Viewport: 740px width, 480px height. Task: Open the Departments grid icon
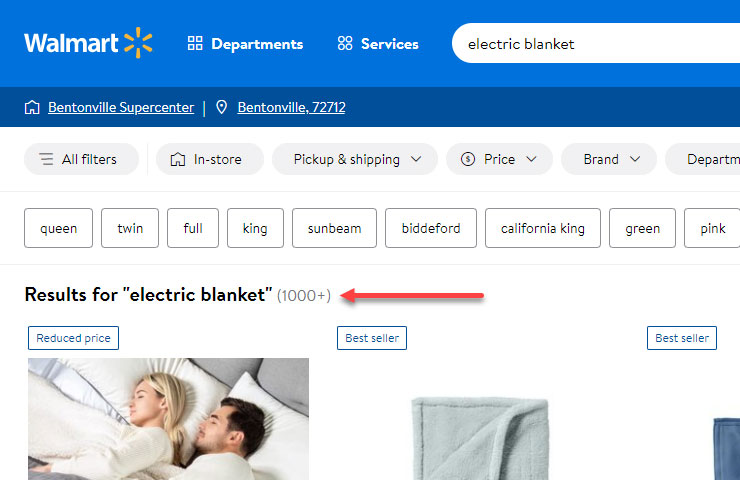195,44
